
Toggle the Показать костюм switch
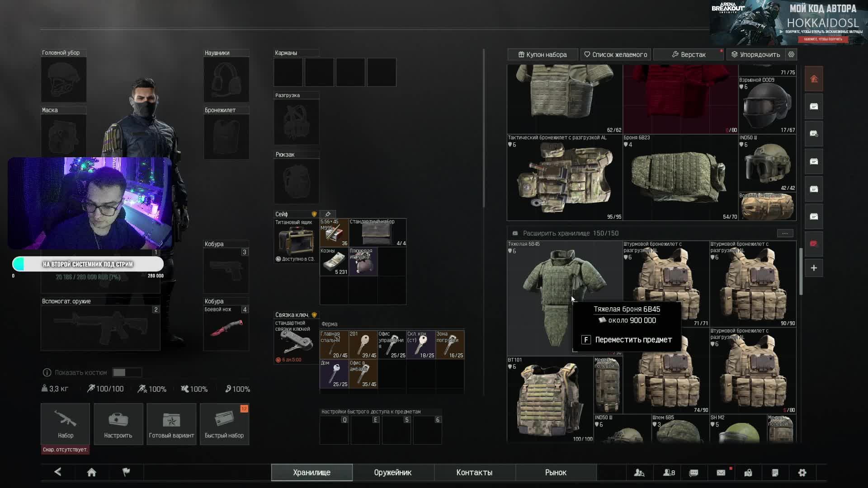pyautogui.click(x=127, y=372)
